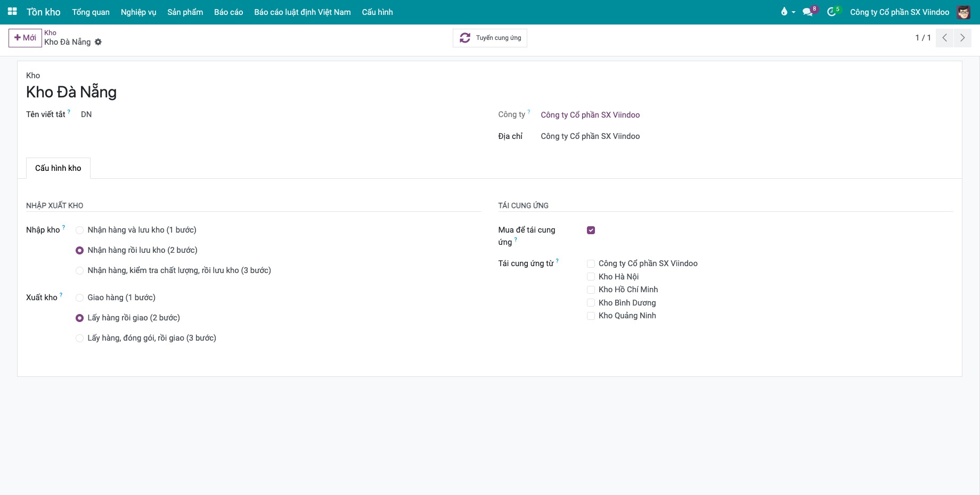The image size is (980, 495).
Task: Click the help mark next to Tái cung ứng từ
Action: [x=557, y=261]
